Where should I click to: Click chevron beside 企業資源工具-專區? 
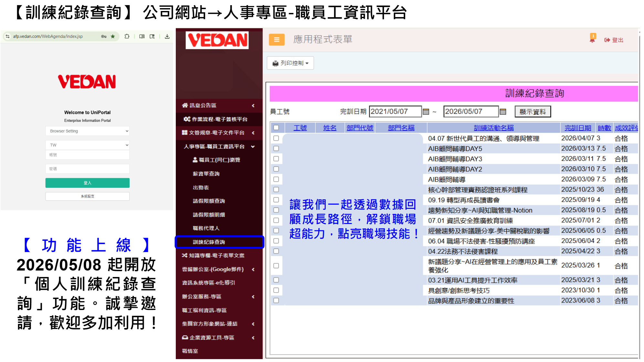click(253, 338)
